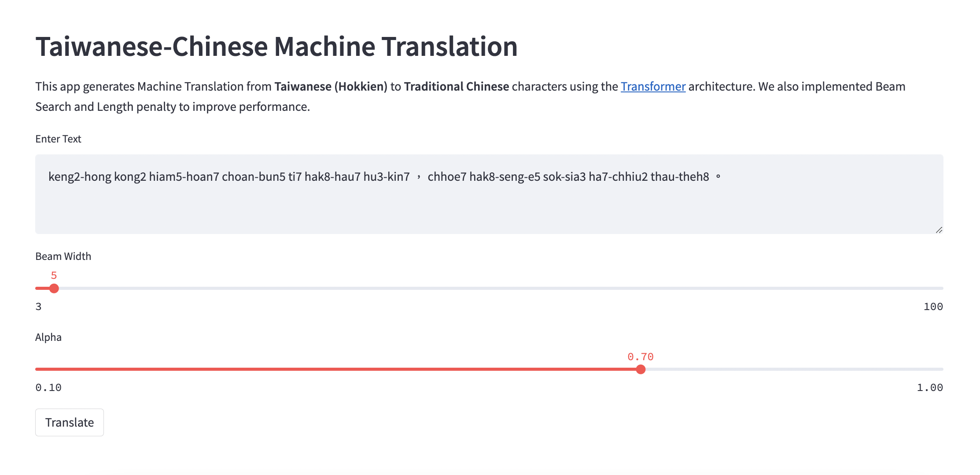
Task: Click the Alpha value label showing 0.70
Action: click(641, 356)
